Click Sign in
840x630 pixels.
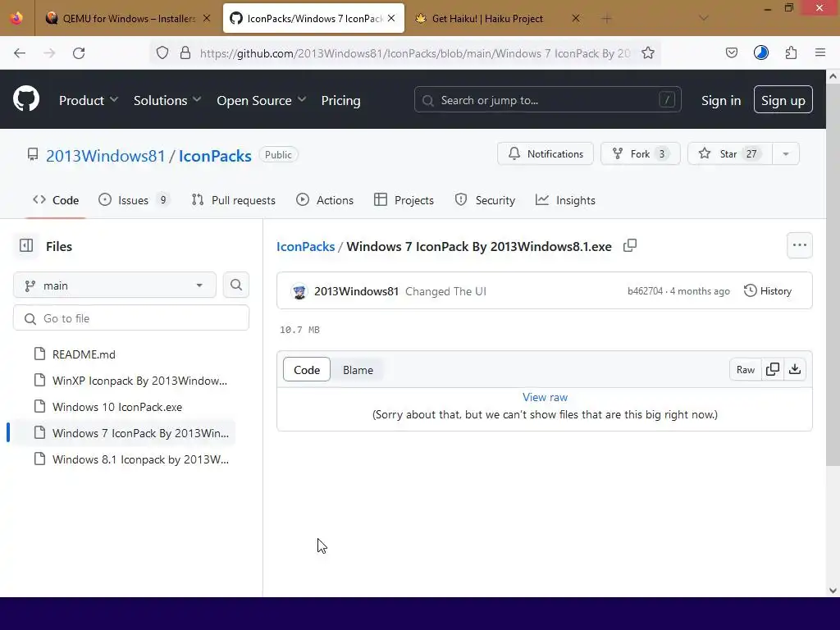tap(721, 100)
